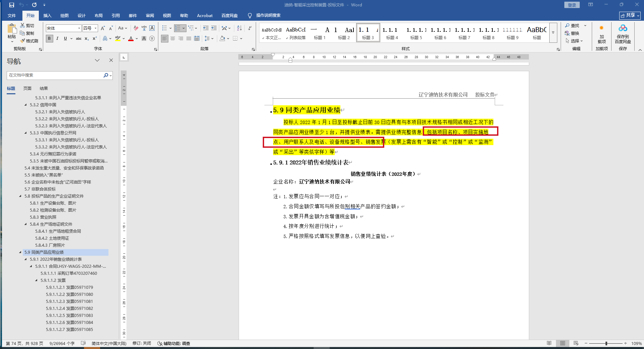Open the Add-ins (加载项) button
Image resolution: width=644 pixels, height=349 pixels.
[x=601, y=33]
